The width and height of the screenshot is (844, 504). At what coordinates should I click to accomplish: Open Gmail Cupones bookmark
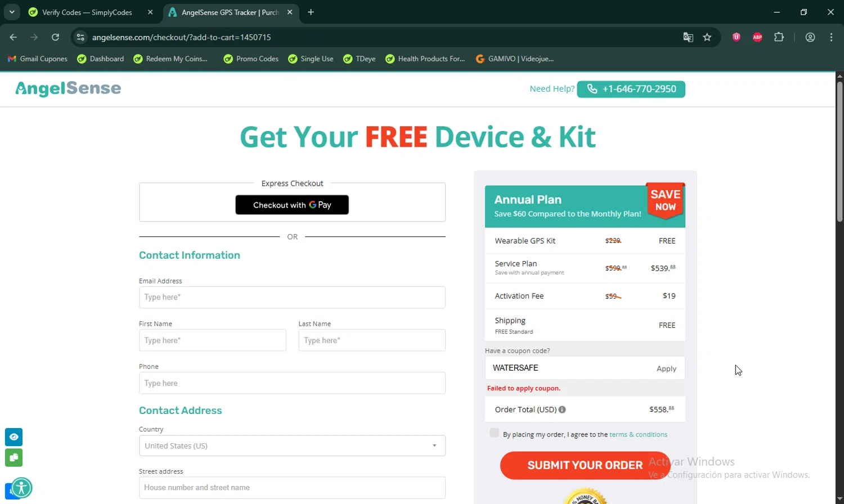point(38,58)
